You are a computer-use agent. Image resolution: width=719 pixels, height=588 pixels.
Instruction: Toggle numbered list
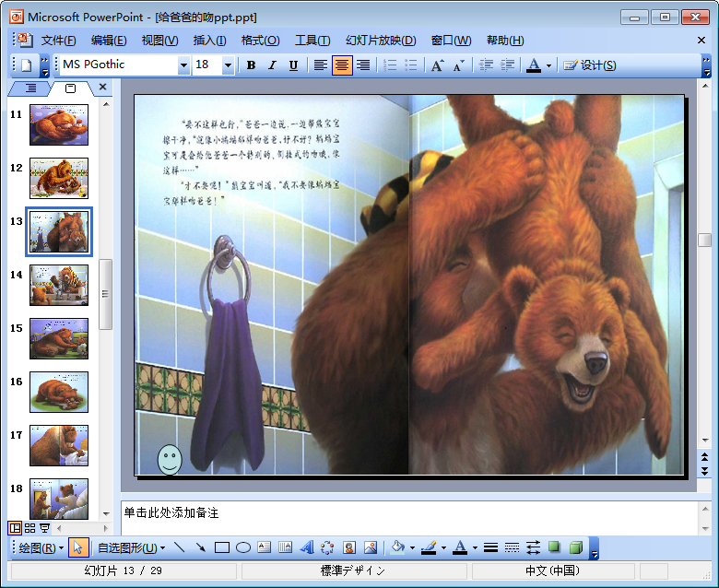click(x=390, y=65)
